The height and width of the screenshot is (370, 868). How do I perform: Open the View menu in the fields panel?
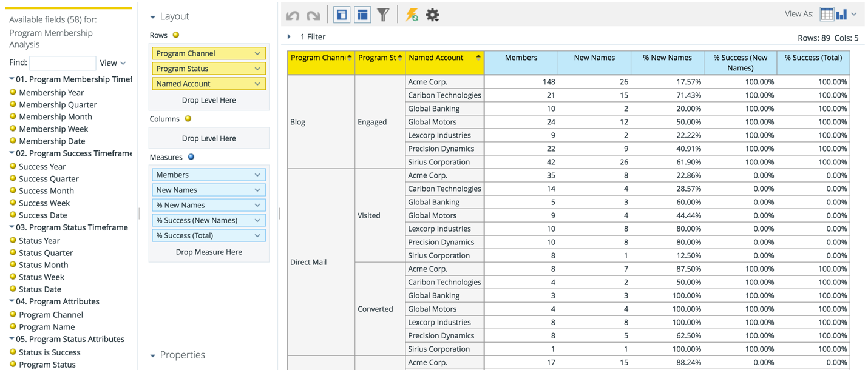click(x=112, y=63)
